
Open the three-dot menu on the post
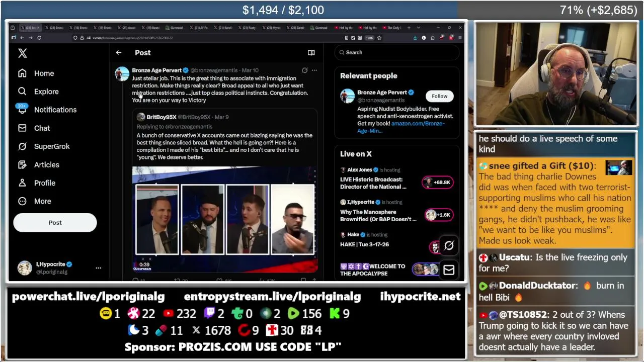point(314,70)
